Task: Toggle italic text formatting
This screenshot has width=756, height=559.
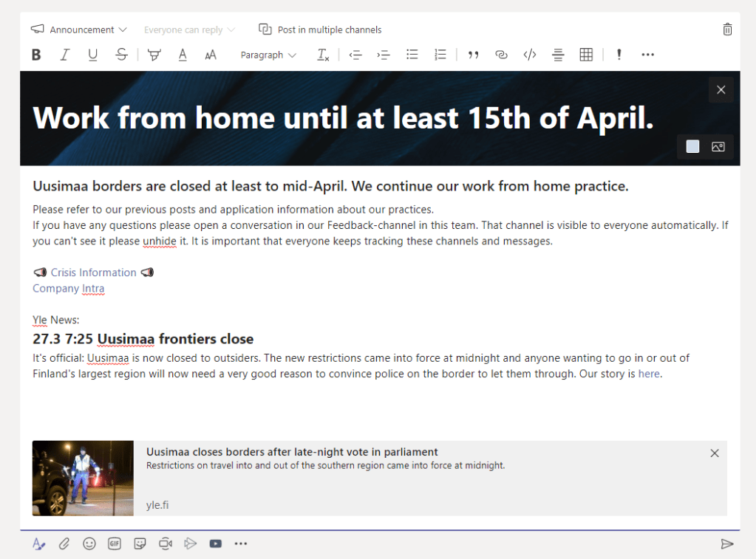Action: point(64,55)
